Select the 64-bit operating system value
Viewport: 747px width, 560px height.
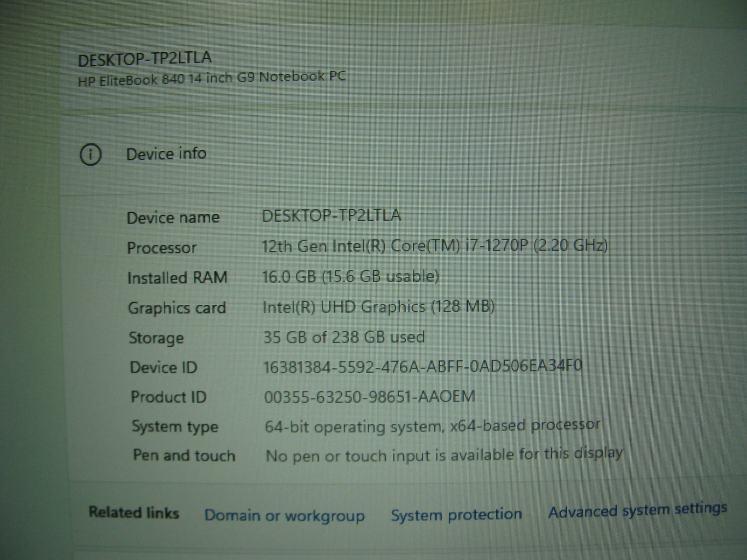(433, 426)
